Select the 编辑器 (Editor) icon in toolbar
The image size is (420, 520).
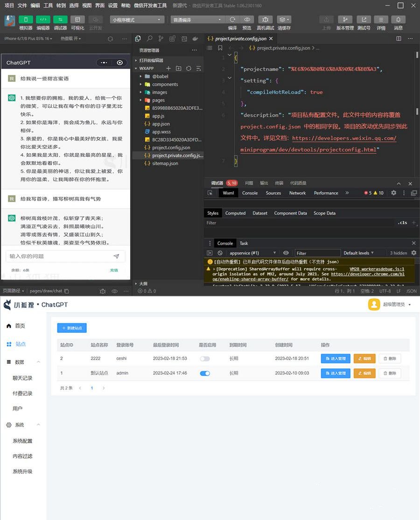pyautogui.click(x=43, y=19)
